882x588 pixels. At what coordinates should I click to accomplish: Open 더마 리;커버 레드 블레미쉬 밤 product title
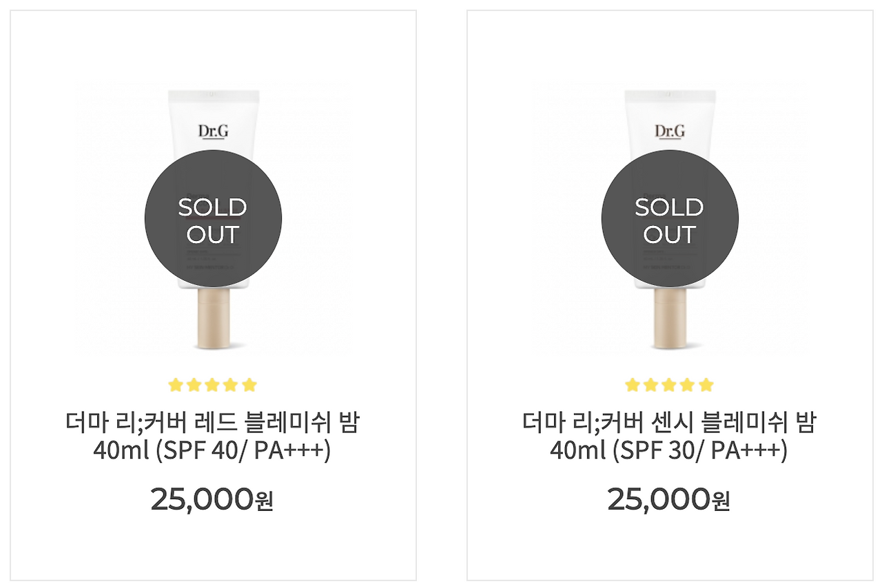[x=212, y=422]
